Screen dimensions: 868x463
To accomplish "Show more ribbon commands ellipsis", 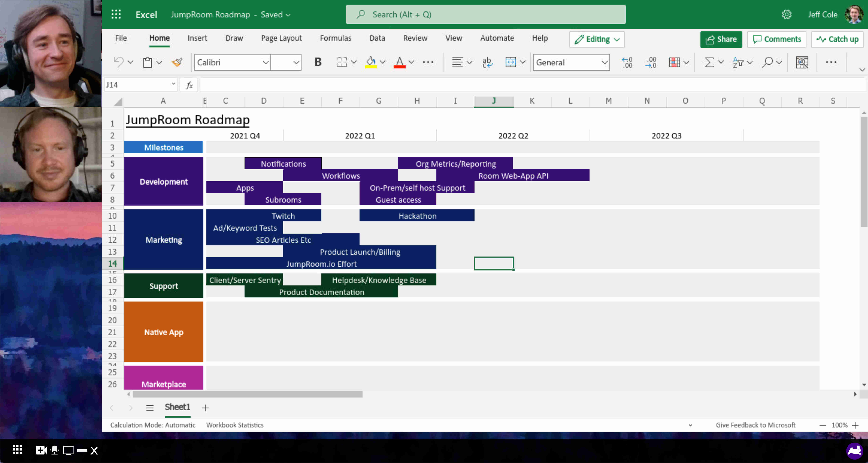I will click(831, 62).
